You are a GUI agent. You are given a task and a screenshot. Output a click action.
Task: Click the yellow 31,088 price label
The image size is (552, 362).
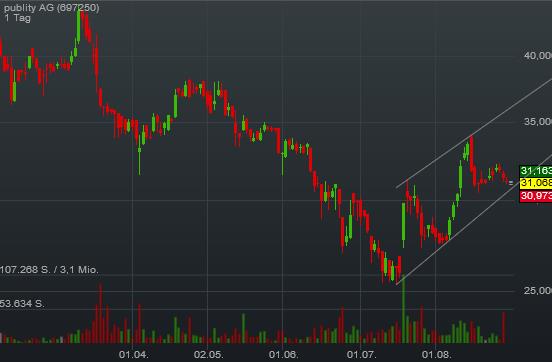[535, 183]
